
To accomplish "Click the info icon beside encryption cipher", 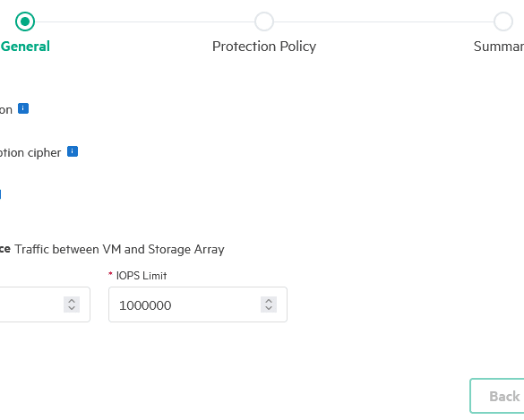I will click(x=73, y=151).
